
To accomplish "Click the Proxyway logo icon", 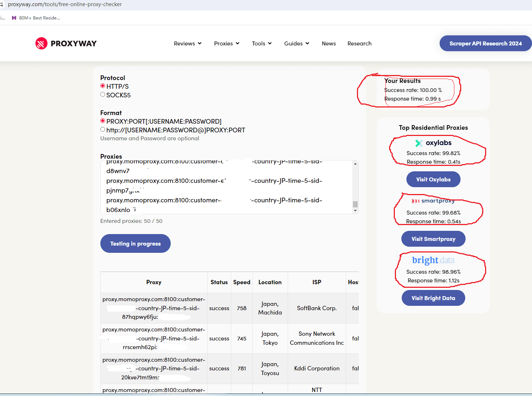I will click(x=41, y=43).
